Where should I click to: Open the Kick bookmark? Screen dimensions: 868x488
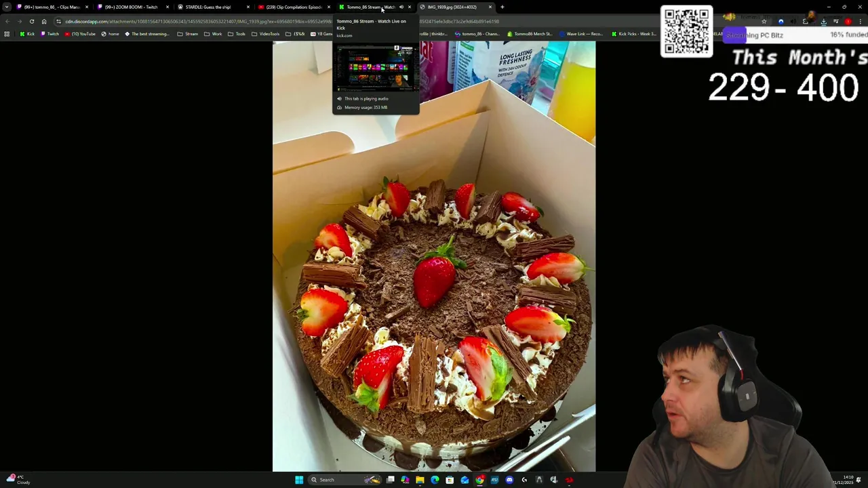click(26, 34)
